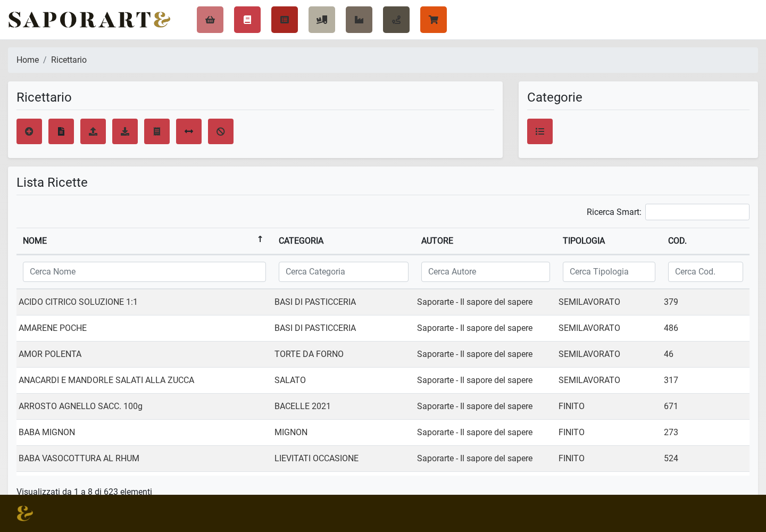
Task: Click the download icon in Ricettario toolbar
Action: [125, 131]
